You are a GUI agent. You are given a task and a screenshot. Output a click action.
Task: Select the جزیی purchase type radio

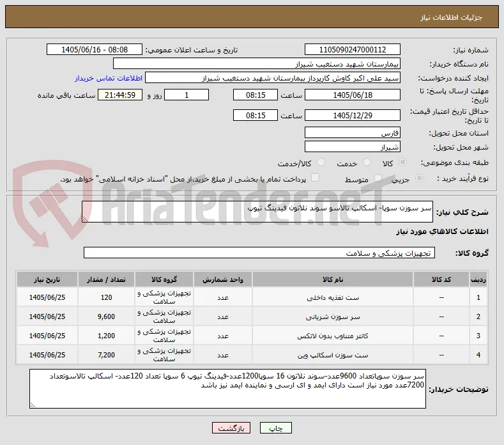click(x=419, y=178)
